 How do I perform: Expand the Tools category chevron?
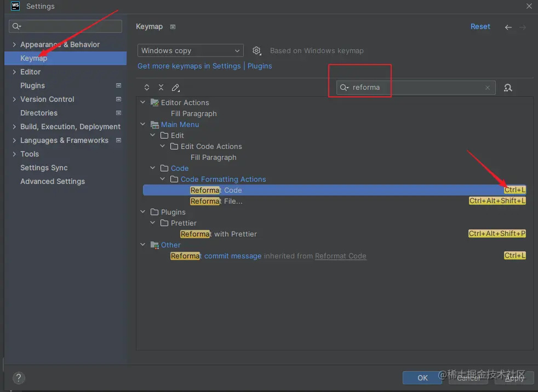pos(14,154)
